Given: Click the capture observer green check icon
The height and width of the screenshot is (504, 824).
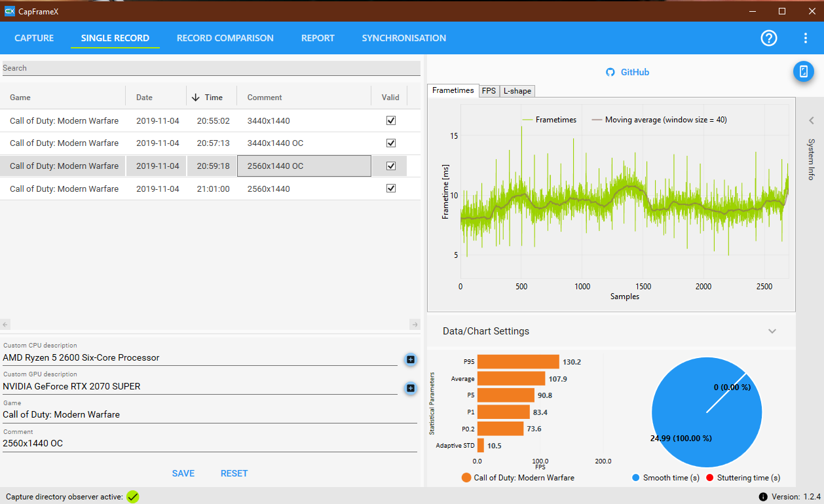Looking at the screenshot, I should (133, 497).
